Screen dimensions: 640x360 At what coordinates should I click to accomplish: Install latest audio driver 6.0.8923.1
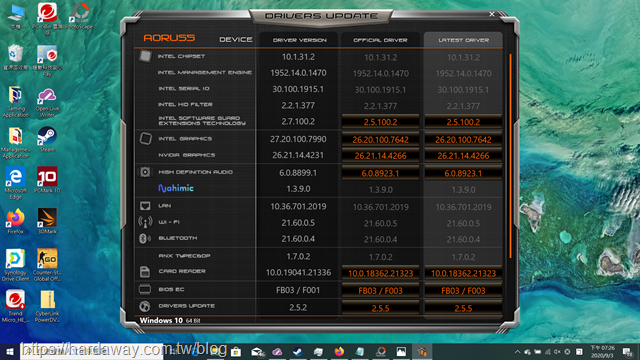[463, 173]
